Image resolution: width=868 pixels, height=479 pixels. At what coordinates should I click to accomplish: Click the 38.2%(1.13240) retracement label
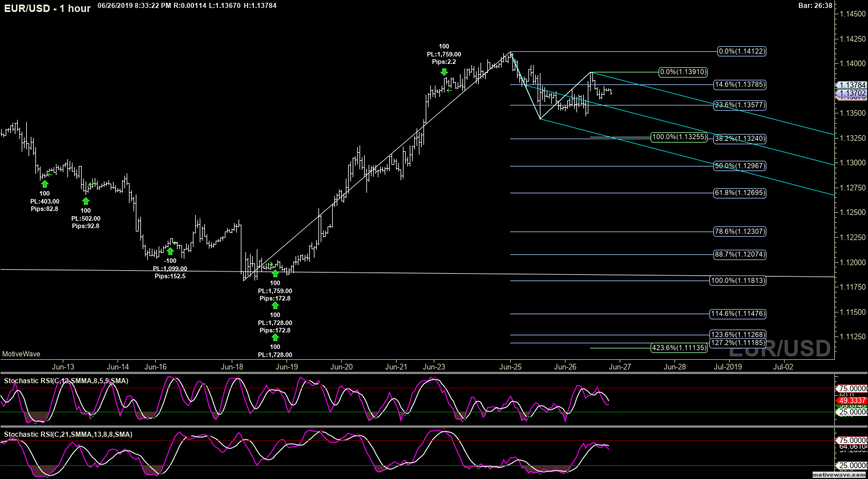tap(740, 139)
